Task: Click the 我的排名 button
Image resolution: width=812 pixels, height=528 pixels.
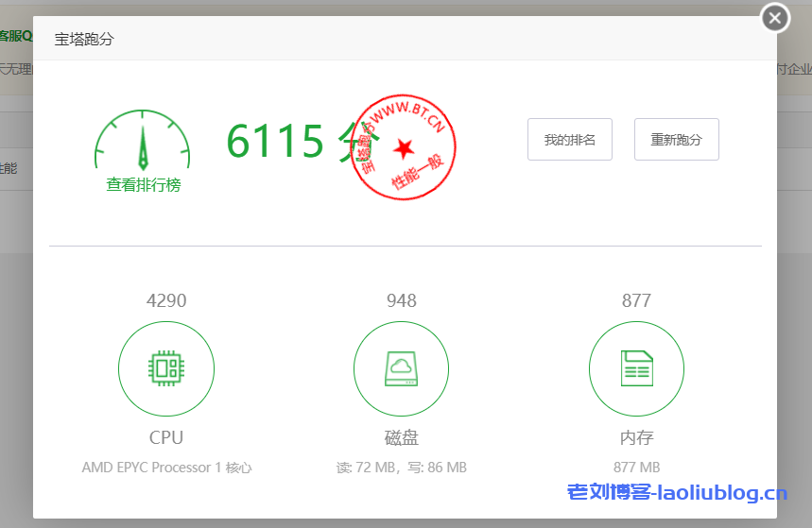Action: click(x=570, y=139)
